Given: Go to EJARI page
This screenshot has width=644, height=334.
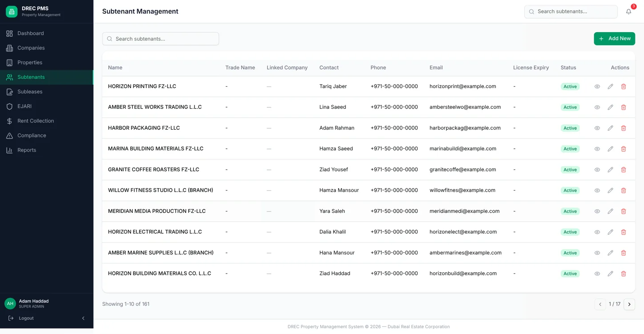Looking at the screenshot, I should [x=47, y=106].
